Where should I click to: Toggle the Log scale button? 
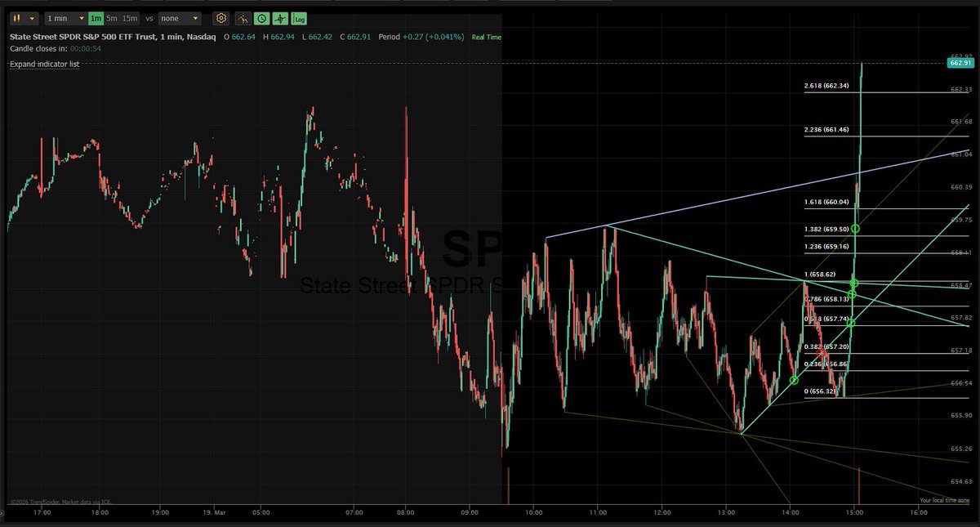pos(299,18)
